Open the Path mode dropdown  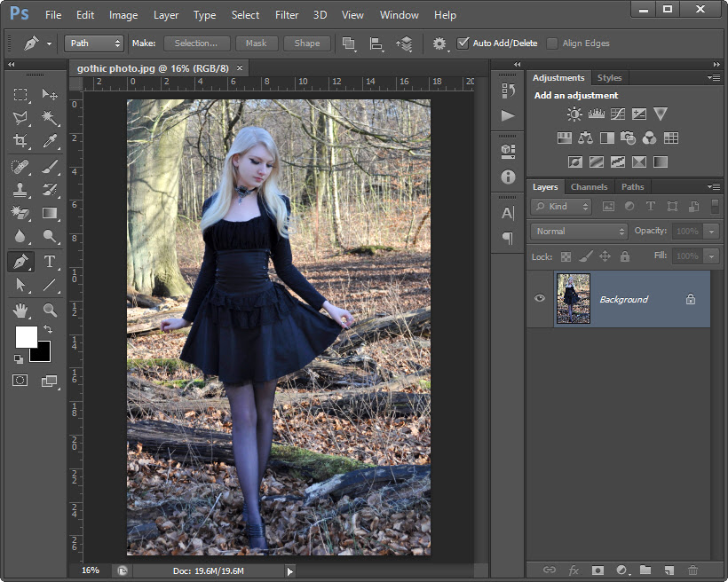94,43
